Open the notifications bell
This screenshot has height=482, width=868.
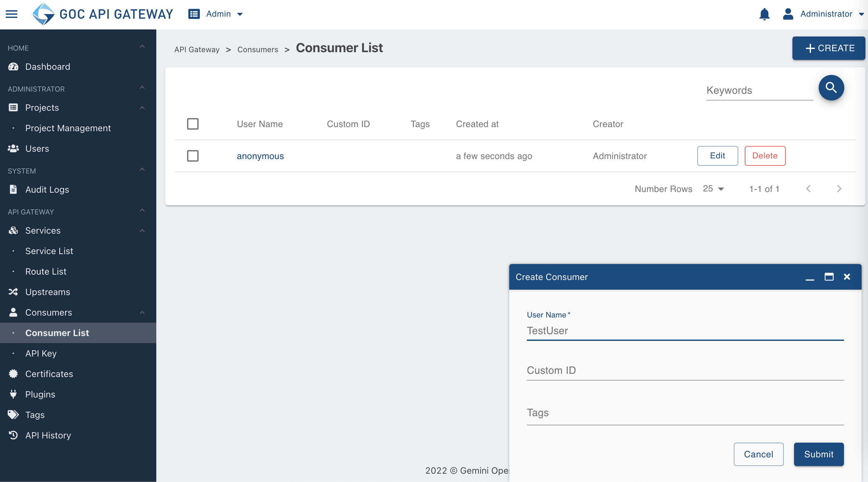click(764, 14)
